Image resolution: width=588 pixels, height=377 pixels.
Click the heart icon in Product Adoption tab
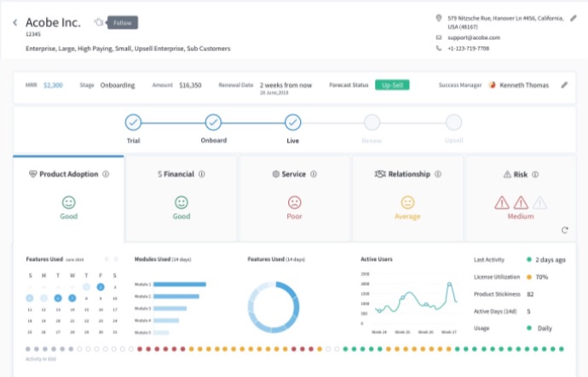32,174
